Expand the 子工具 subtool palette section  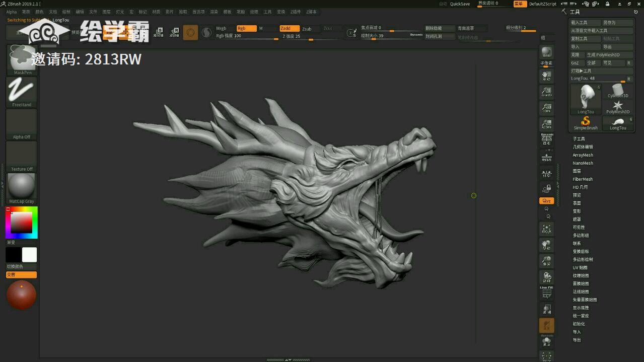point(579,139)
